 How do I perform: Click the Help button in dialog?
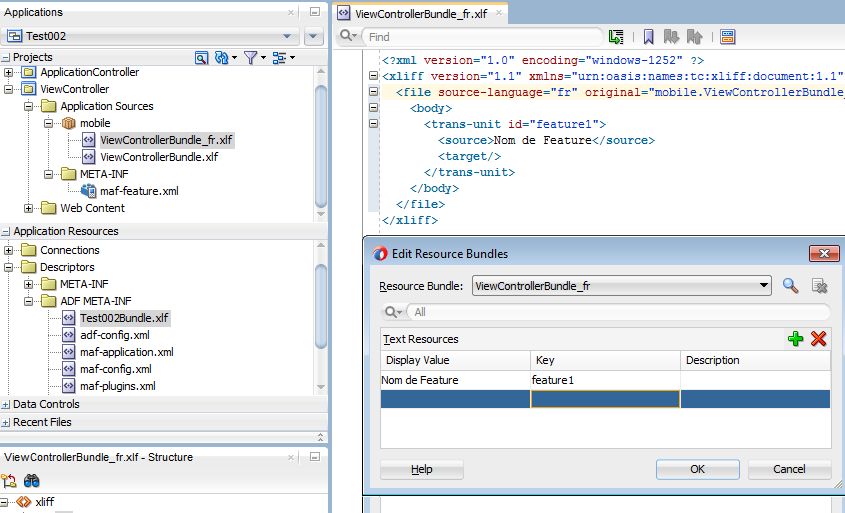[x=421, y=469]
